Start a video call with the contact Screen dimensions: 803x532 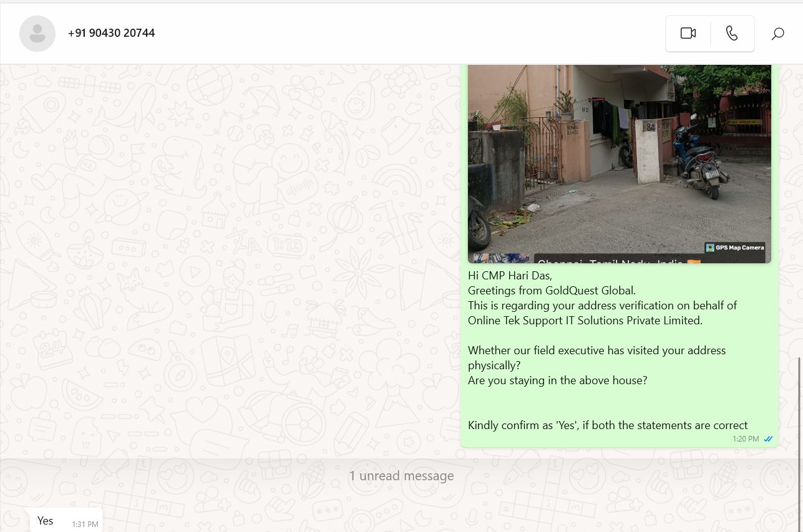point(688,34)
